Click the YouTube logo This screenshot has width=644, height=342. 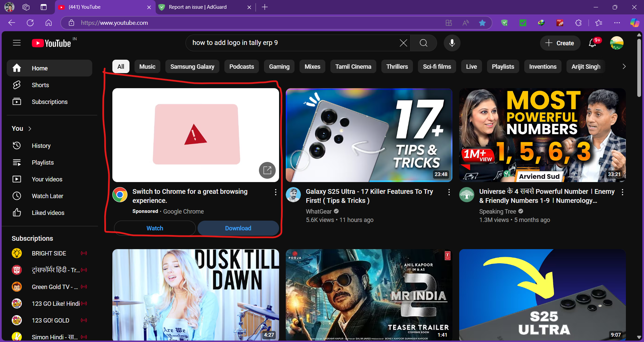(x=51, y=43)
